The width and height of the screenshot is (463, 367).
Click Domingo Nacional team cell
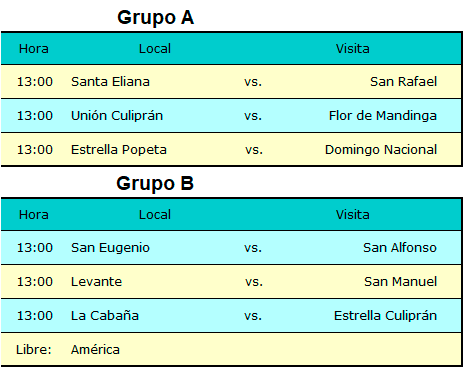coord(381,150)
